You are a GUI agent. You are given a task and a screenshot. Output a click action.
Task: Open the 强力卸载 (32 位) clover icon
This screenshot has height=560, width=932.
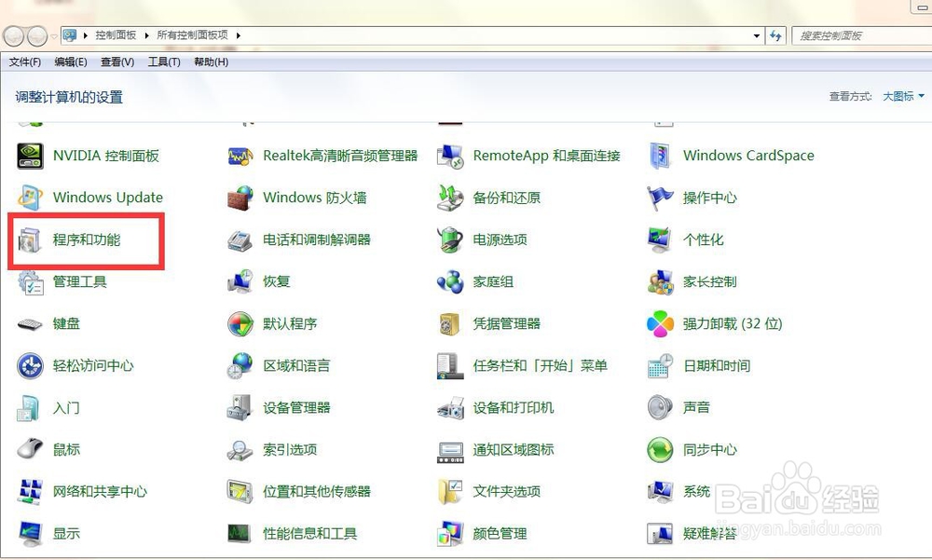[660, 324]
